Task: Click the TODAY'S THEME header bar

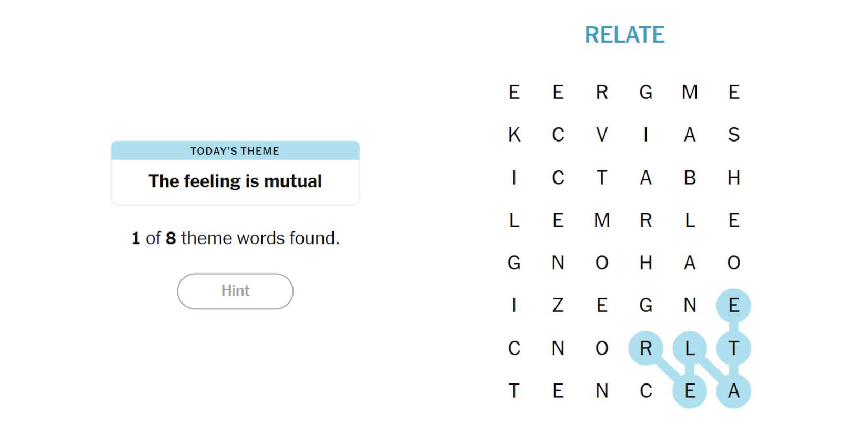Action: point(235,151)
